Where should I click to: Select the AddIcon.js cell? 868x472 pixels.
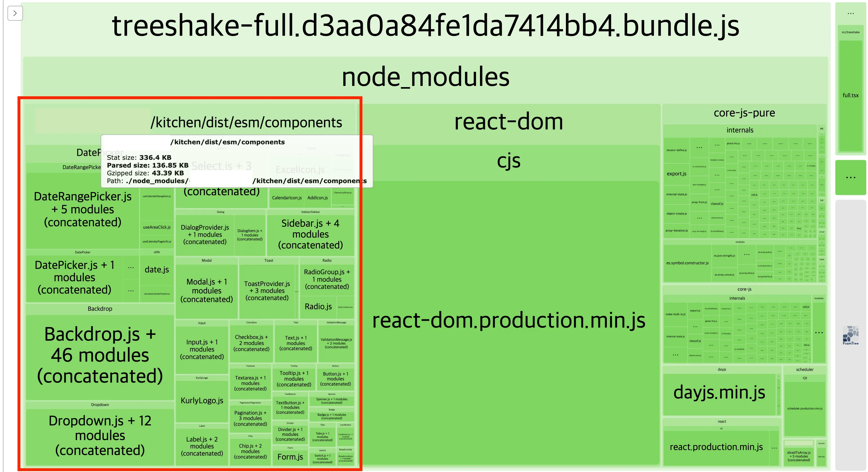coord(317,198)
